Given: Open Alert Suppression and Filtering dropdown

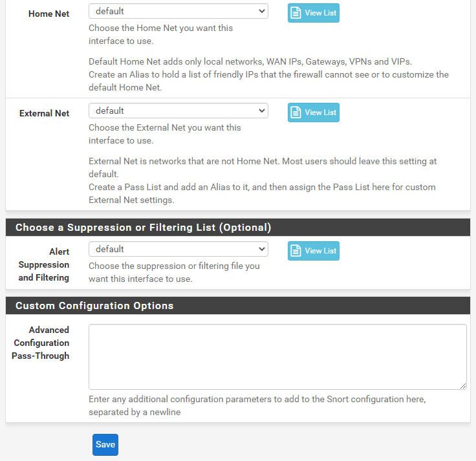Looking at the screenshot, I should tap(178, 249).
